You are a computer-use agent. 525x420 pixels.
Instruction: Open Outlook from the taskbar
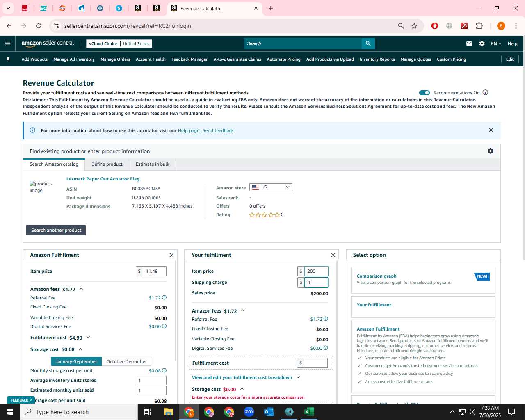(269, 412)
